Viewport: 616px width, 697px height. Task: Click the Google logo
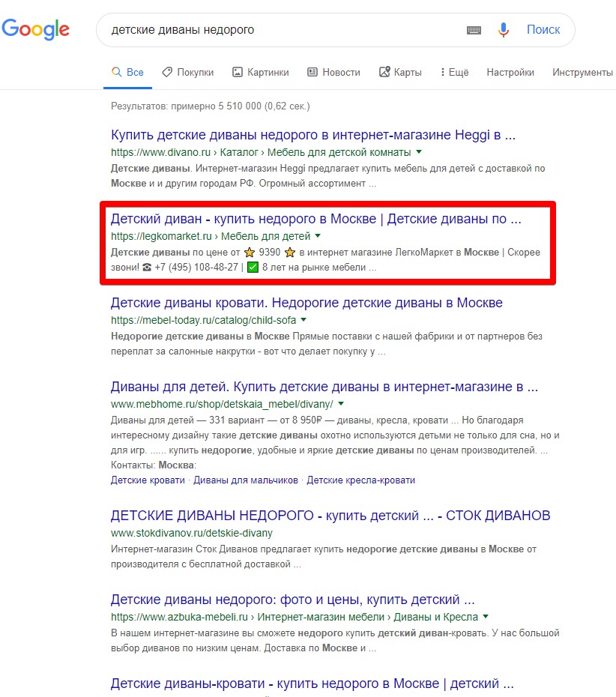coord(35,30)
